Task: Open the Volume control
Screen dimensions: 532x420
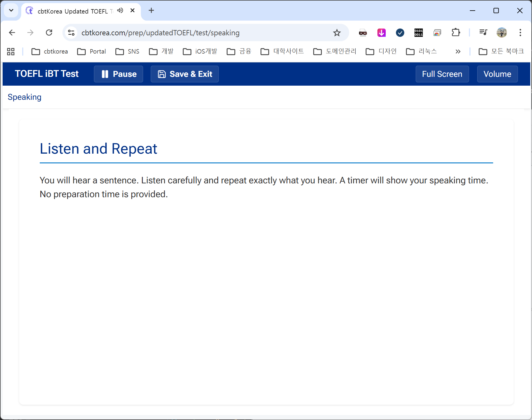Action: pyautogui.click(x=497, y=74)
